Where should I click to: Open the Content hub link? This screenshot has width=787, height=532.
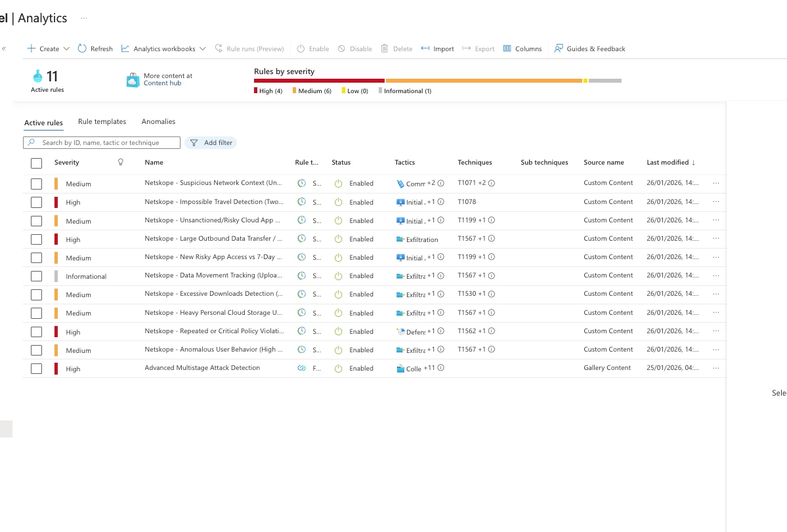point(163,83)
